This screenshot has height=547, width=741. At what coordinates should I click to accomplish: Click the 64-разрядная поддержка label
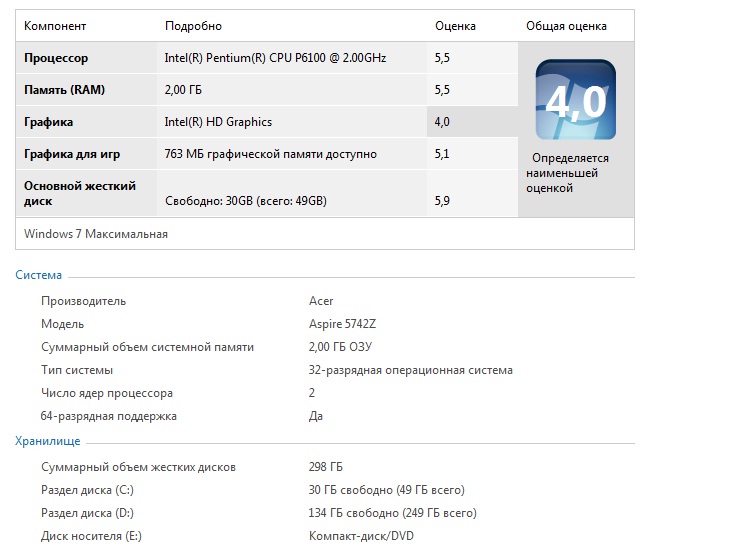pos(109,416)
